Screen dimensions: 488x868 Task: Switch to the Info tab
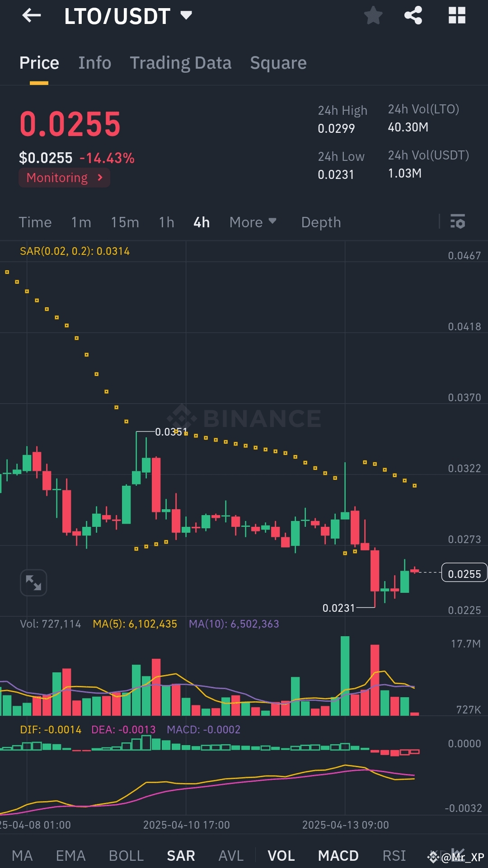(94, 62)
